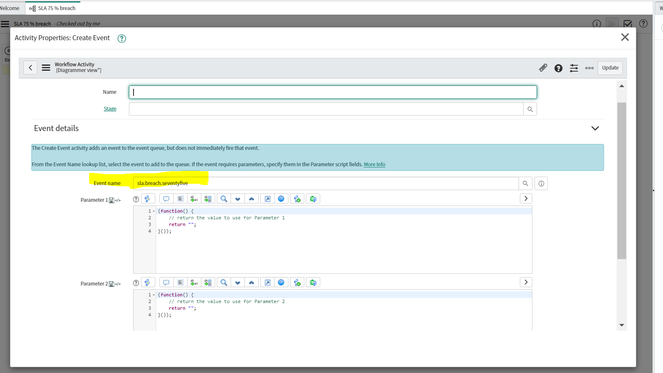Toggle comment in Parameter 2 toolbar
Screen dimensions: 663x373
click(166, 282)
